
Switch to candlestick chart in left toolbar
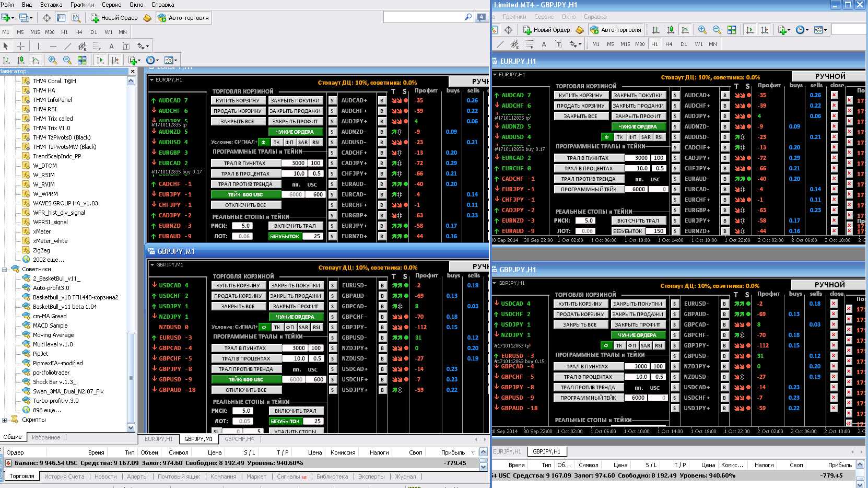tap(21, 60)
